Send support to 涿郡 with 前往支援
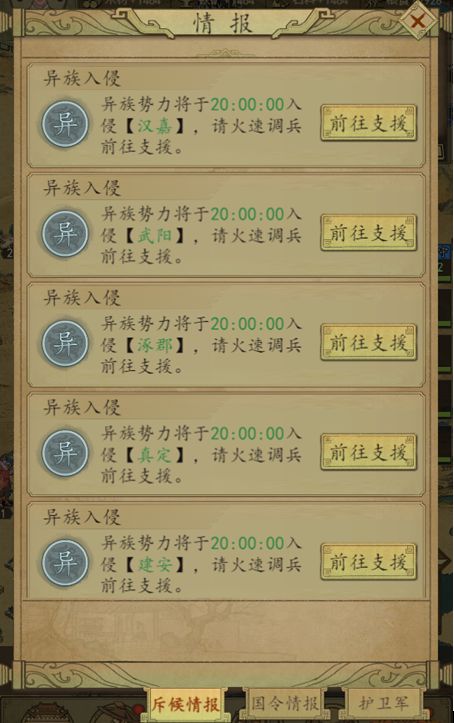Image resolution: width=454 pixels, height=723 pixels. point(368,343)
